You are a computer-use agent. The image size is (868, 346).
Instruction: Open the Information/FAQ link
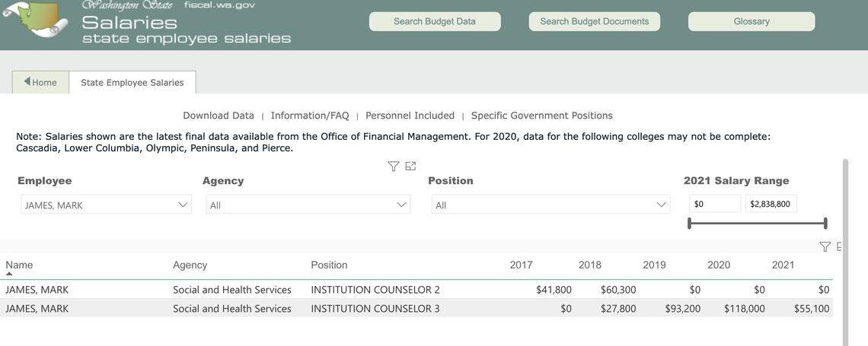310,116
